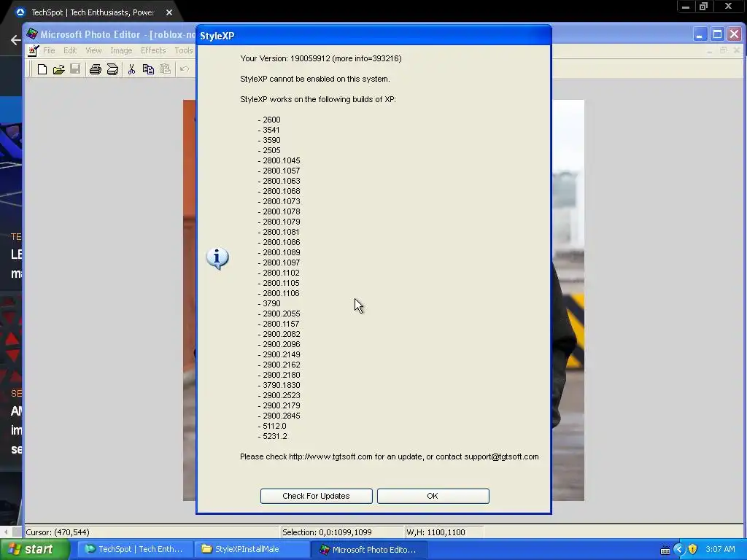Open the Windows Start button
This screenshot has height=560, width=747.
(34, 549)
